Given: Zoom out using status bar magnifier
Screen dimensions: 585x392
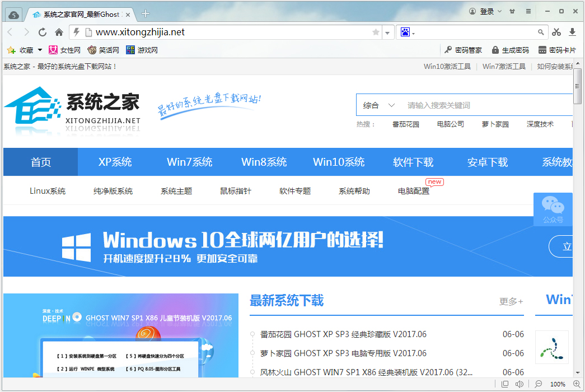Looking at the screenshot, I should click(x=539, y=384).
